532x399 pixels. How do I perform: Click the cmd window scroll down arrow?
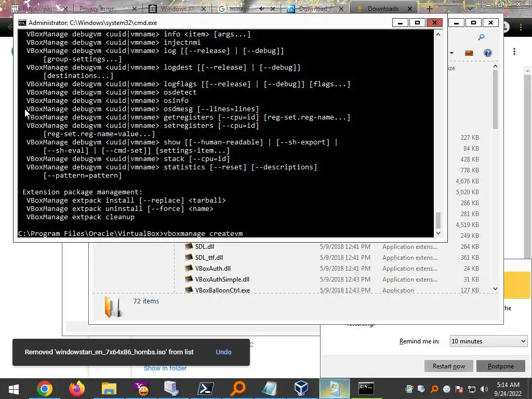438,233
